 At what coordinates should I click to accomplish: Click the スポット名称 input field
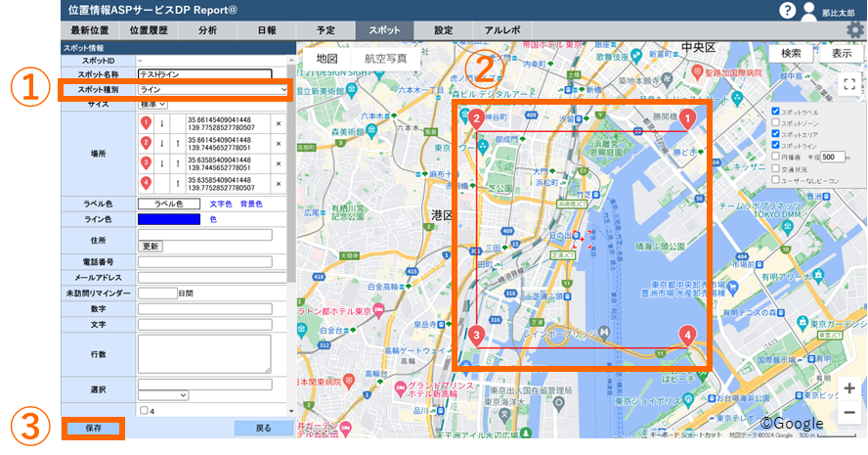click(205, 74)
